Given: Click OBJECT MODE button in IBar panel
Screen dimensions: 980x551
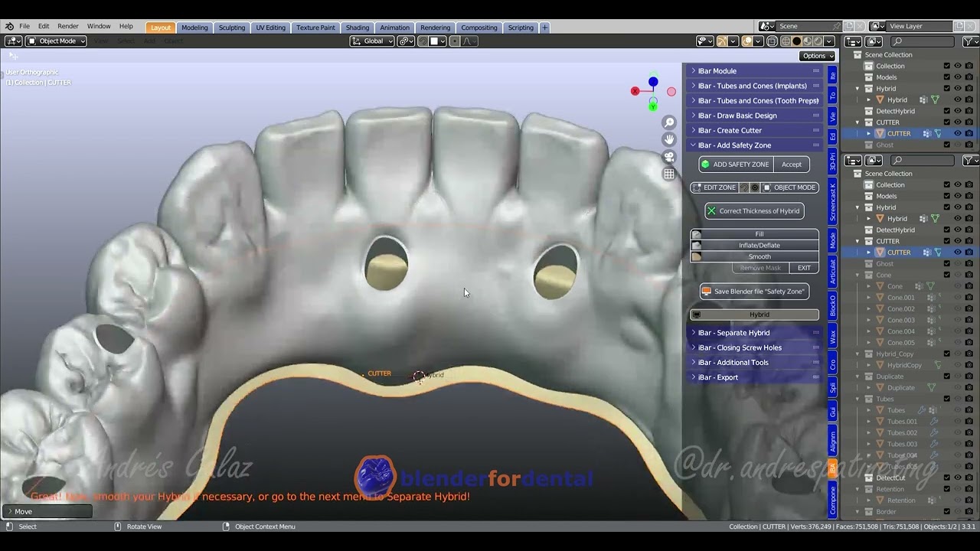Looking at the screenshot, I should click(x=789, y=187).
